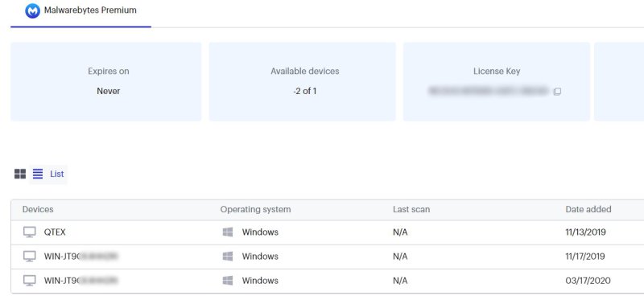Click the Devices column header
Screen dimensions: 644x304
(38, 209)
